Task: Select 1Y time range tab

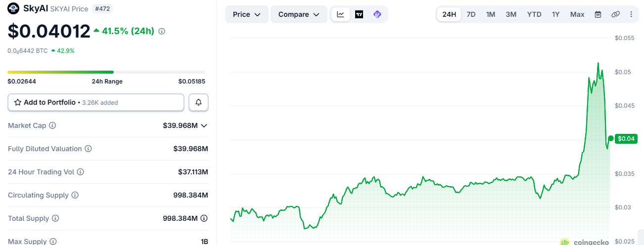Action: 556,14
